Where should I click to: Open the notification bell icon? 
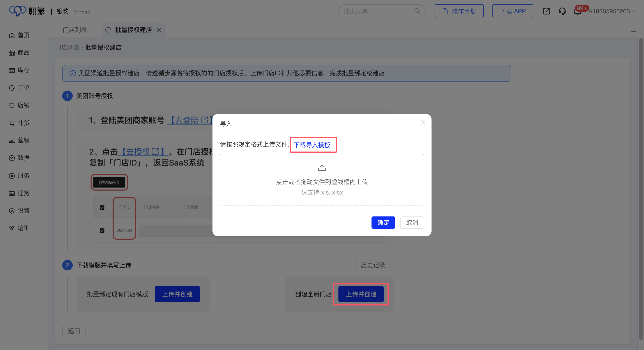pos(577,12)
